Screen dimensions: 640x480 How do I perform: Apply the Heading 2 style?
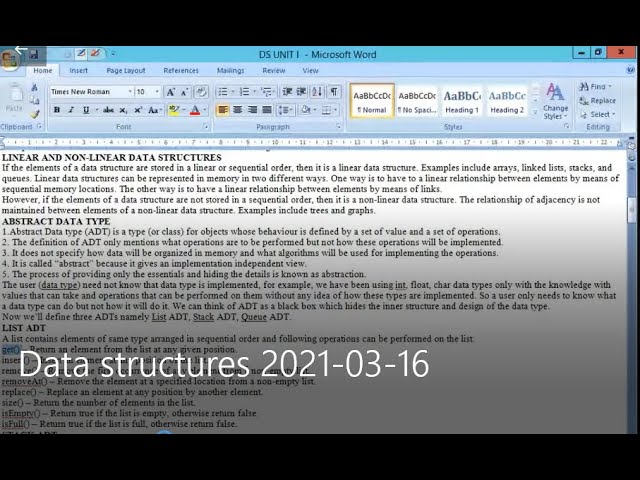[507, 101]
